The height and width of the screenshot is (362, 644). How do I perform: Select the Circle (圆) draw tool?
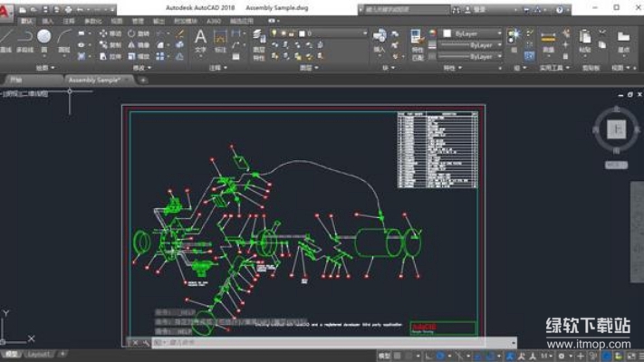[x=44, y=41]
